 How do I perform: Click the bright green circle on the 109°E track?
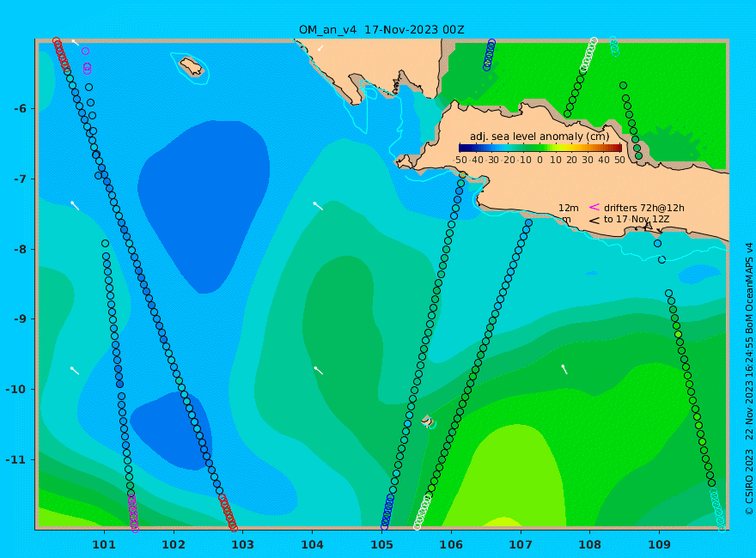678,335
